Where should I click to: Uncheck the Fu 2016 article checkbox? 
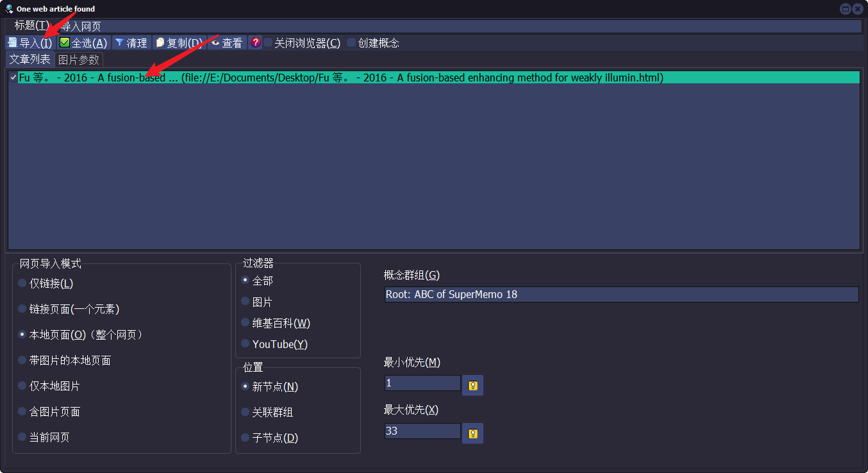(x=13, y=77)
